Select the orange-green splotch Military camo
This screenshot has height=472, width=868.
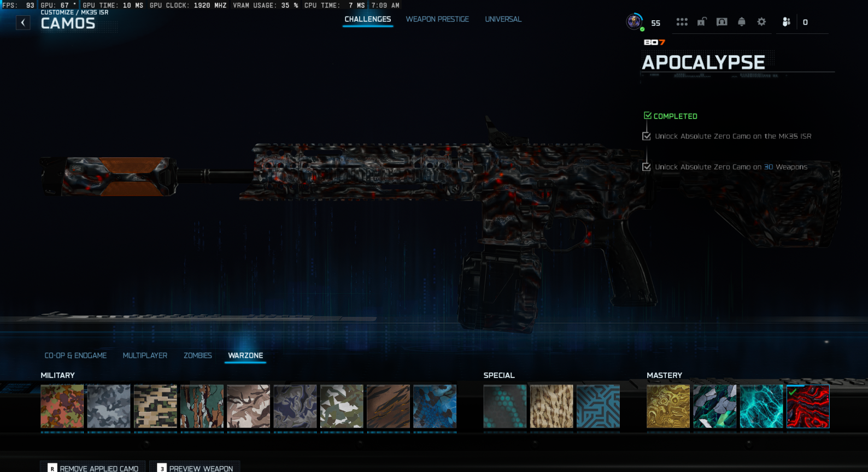click(62, 406)
